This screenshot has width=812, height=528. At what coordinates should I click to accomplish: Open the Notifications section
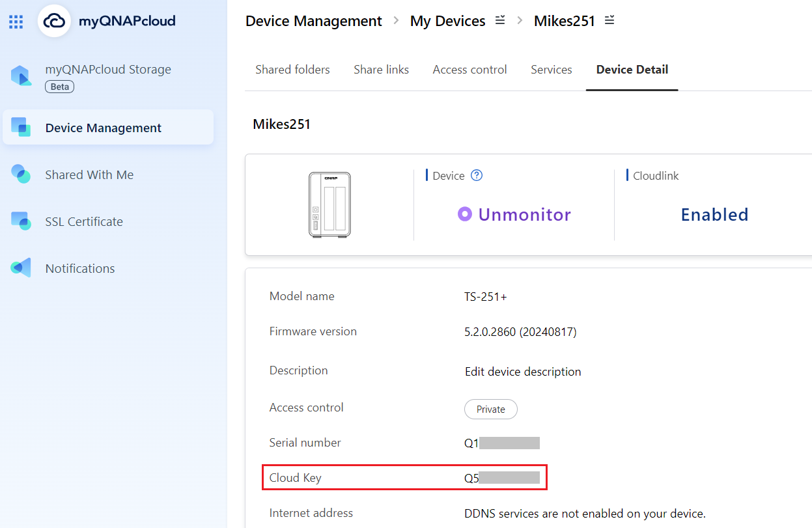coord(79,268)
